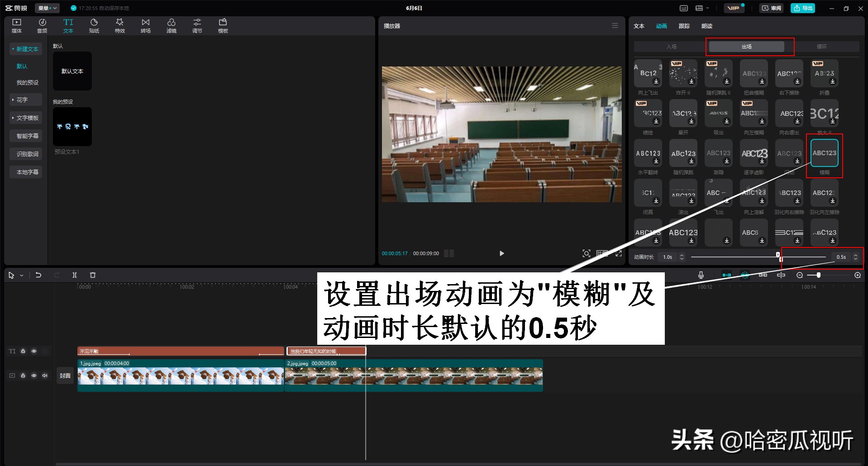The height and width of the screenshot is (466, 868).
Task: Open the 特效 (Effects) panel
Action: (x=119, y=25)
